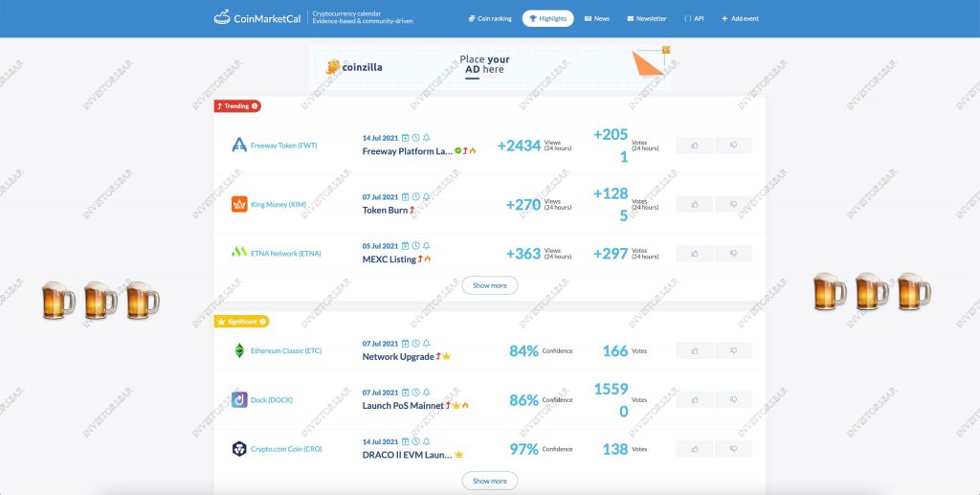980x495 pixels.
Task: Add Launch PoS Mainnet to calendar
Action: [405, 393]
